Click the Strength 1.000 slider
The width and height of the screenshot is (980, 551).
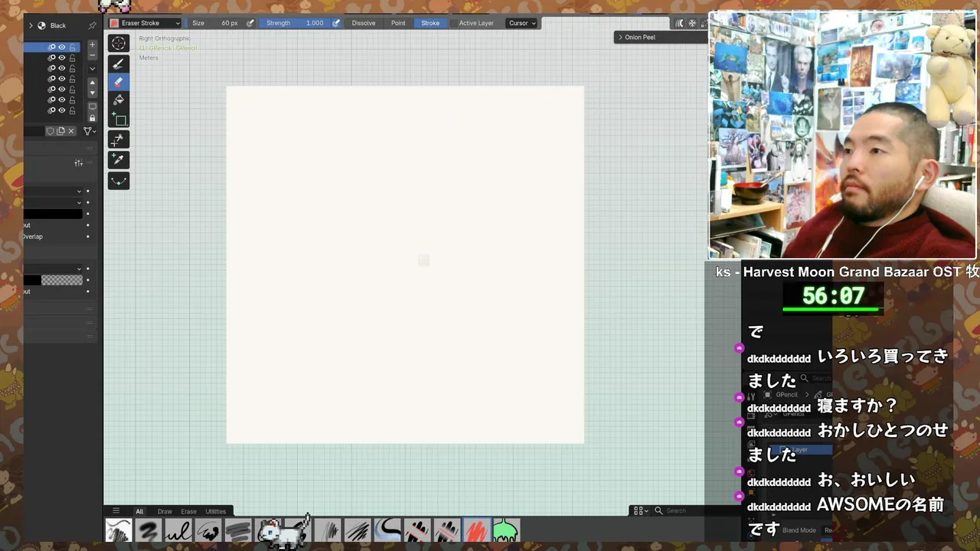pyautogui.click(x=296, y=23)
